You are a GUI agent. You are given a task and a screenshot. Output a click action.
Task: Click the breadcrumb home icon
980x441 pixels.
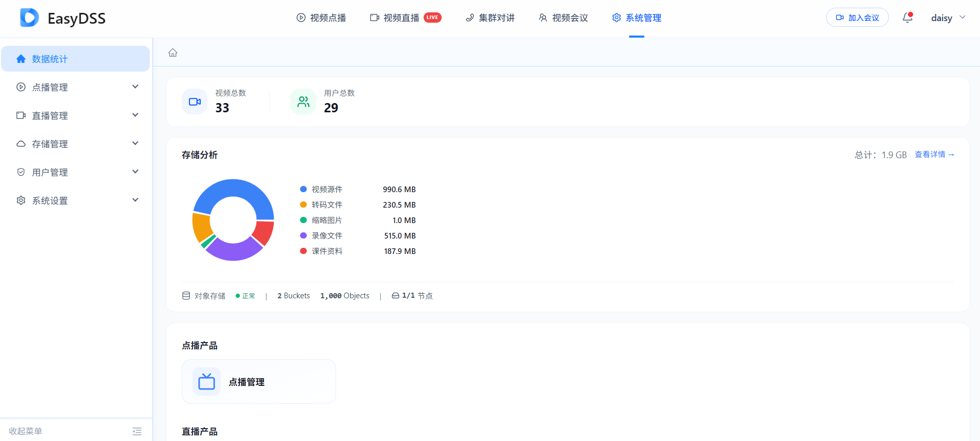pyautogui.click(x=173, y=53)
